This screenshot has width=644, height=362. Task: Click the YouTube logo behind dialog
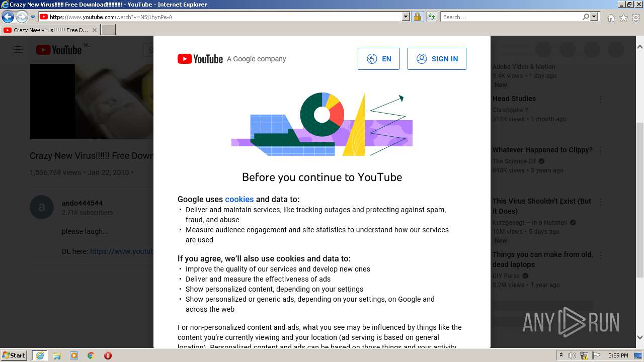point(58,50)
